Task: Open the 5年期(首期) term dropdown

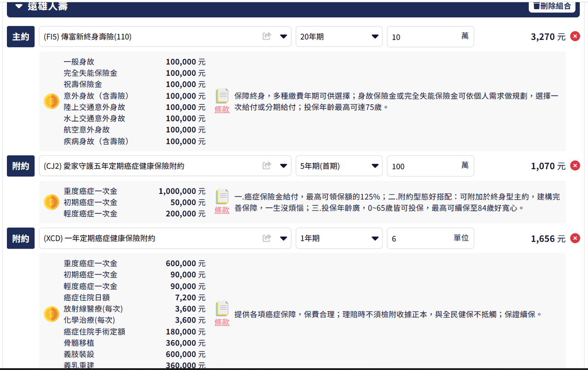Action: click(339, 165)
